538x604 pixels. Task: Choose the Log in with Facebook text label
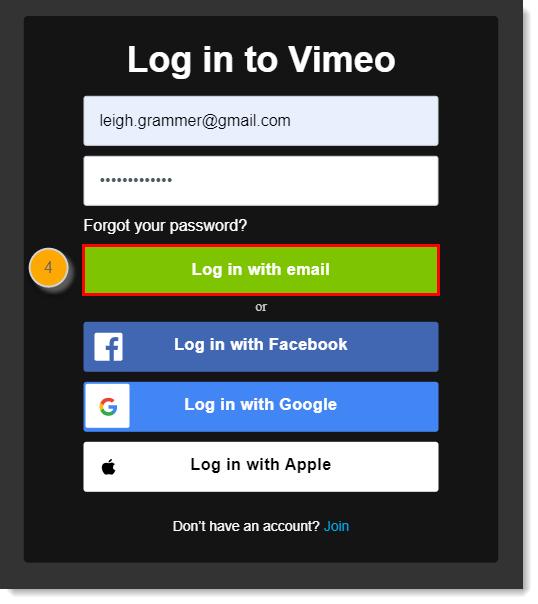261,345
